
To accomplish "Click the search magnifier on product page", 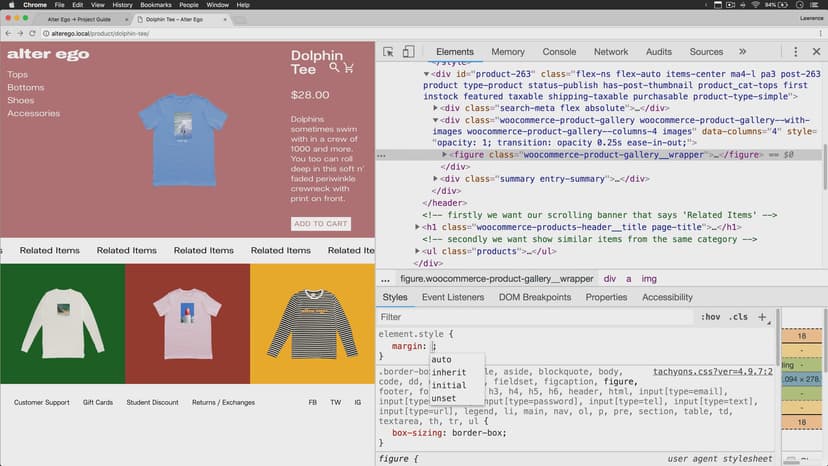I will click(335, 68).
